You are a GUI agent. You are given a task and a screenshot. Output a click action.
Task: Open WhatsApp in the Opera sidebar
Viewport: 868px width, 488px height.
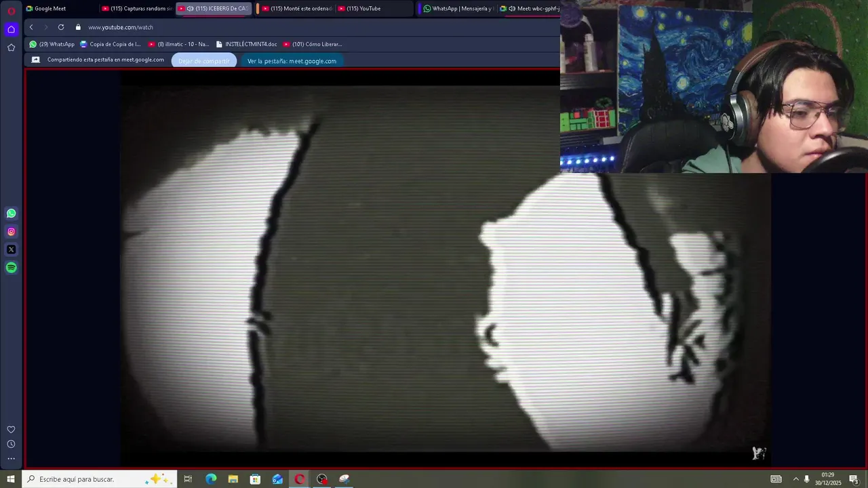coord(11,213)
